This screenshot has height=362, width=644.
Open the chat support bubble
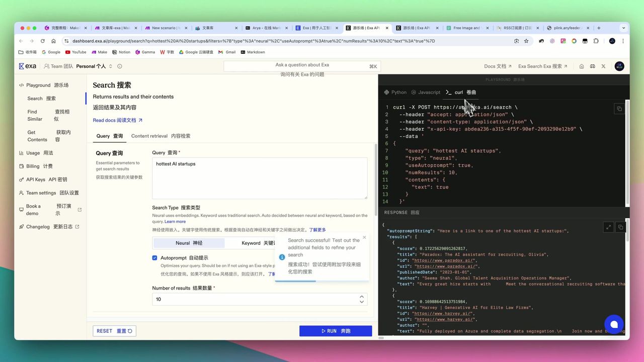[614, 324]
